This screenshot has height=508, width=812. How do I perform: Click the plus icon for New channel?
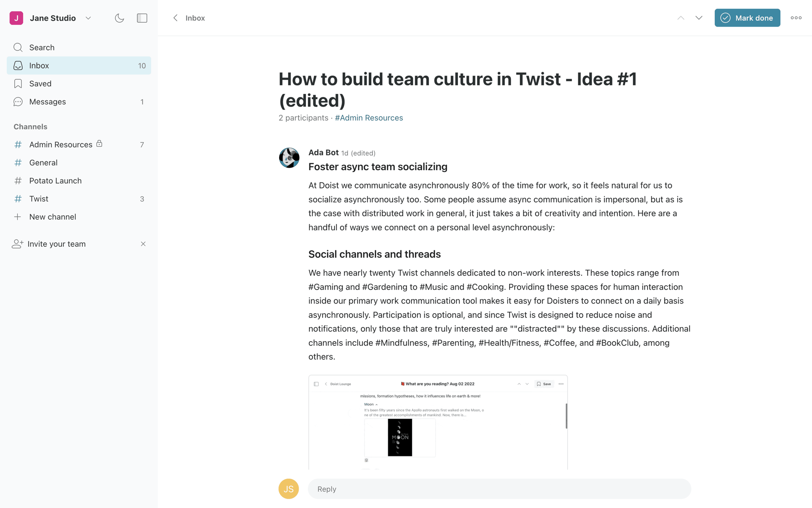[17, 217]
